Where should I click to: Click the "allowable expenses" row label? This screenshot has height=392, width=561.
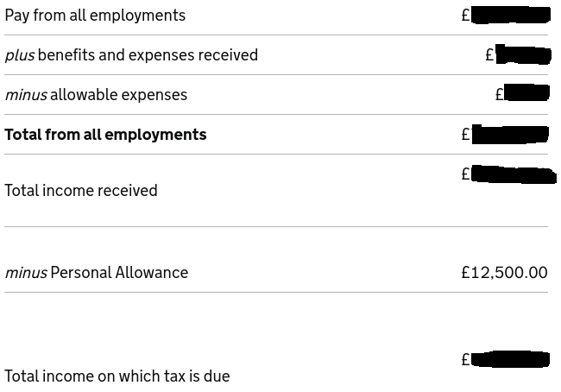click(x=118, y=95)
